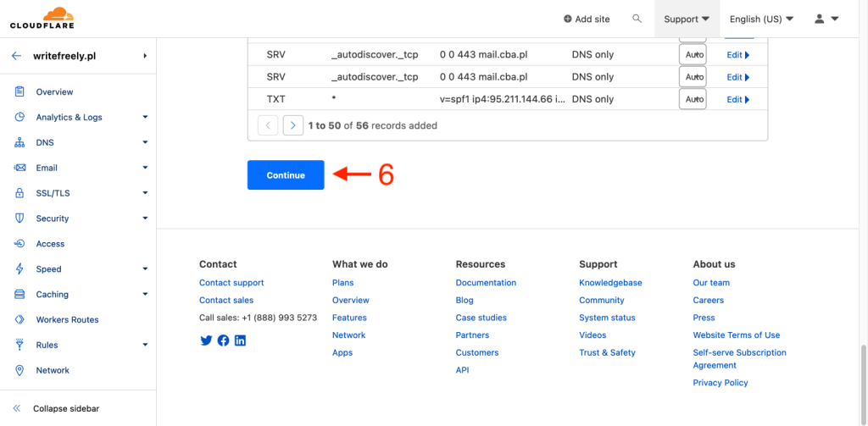Viewport: 868px width, 426px height.
Task: Open the Support dropdown menu
Action: (687, 19)
